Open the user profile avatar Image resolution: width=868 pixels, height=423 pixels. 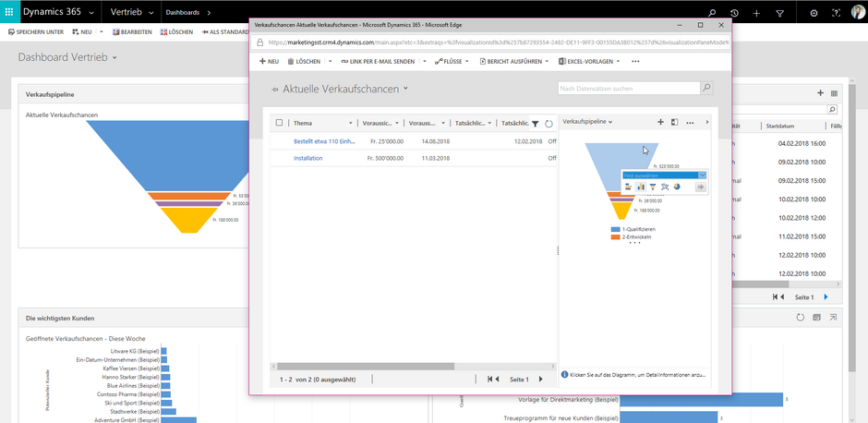coord(857,12)
